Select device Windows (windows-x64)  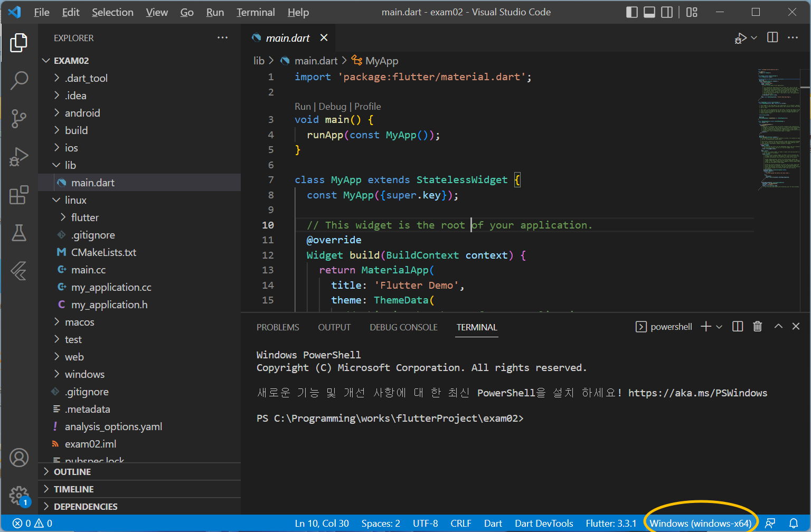pyautogui.click(x=700, y=524)
